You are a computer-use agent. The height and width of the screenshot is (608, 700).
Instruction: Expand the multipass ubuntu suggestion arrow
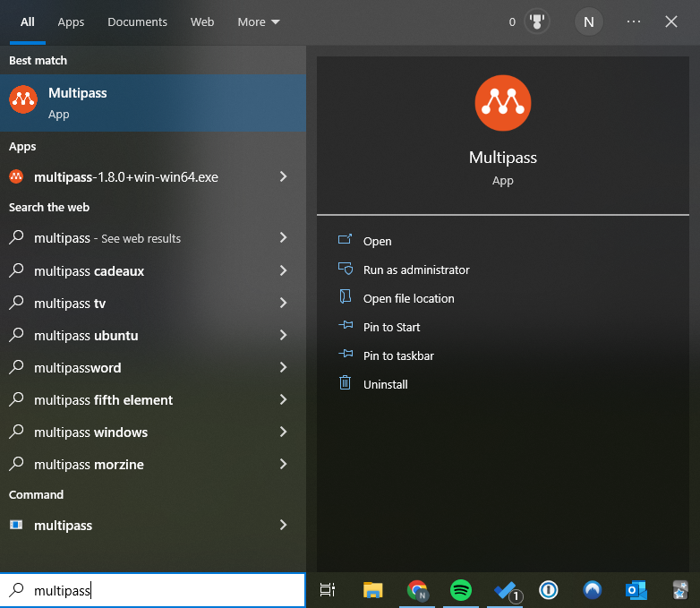[283, 336]
